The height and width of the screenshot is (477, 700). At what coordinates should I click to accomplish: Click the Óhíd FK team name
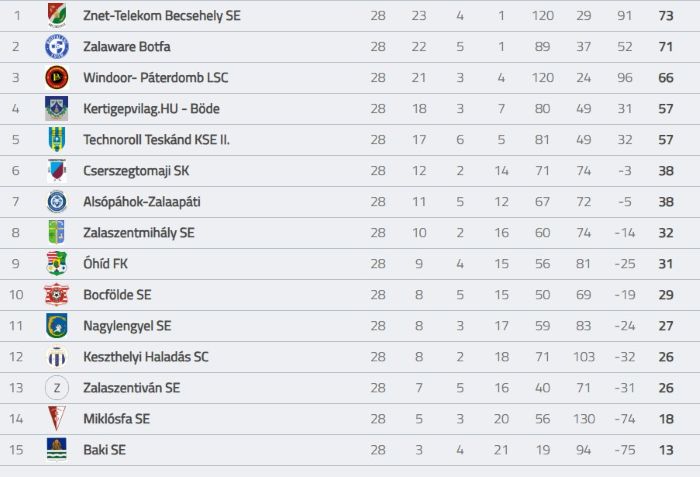pos(105,264)
